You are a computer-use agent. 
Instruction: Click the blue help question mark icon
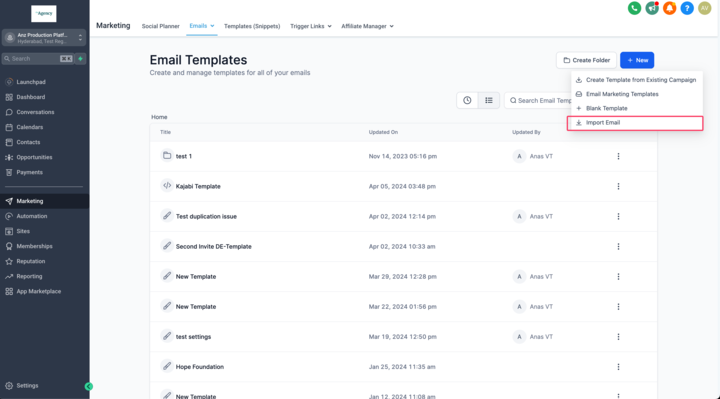coord(686,8)
